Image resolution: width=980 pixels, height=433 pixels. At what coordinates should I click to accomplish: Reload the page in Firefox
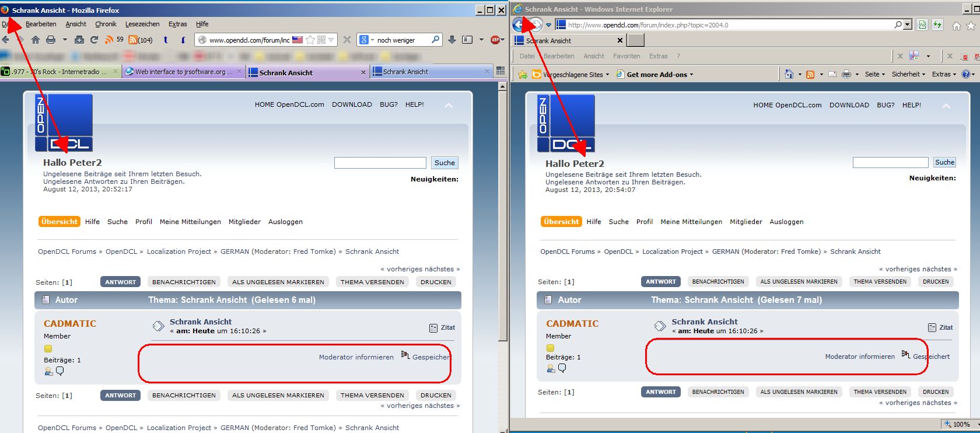(x=94, y=40)
